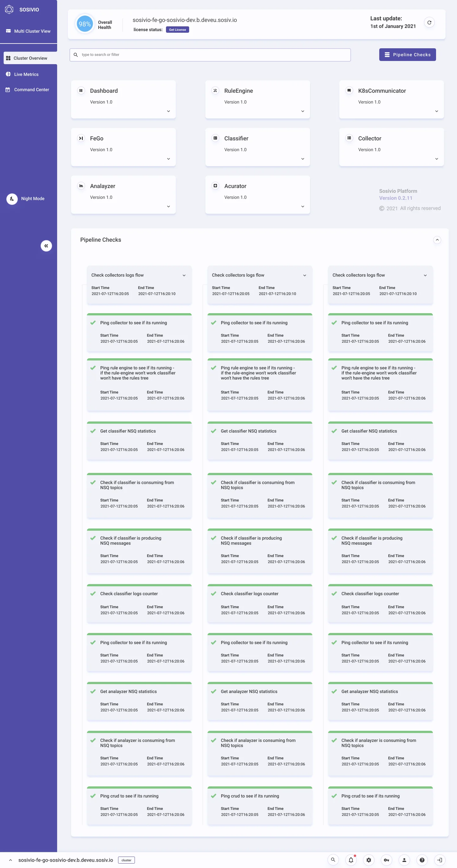The image size is (457, 868).
Task: Open user profile icon in bottom bar
Action: click(x=404, y=859)
